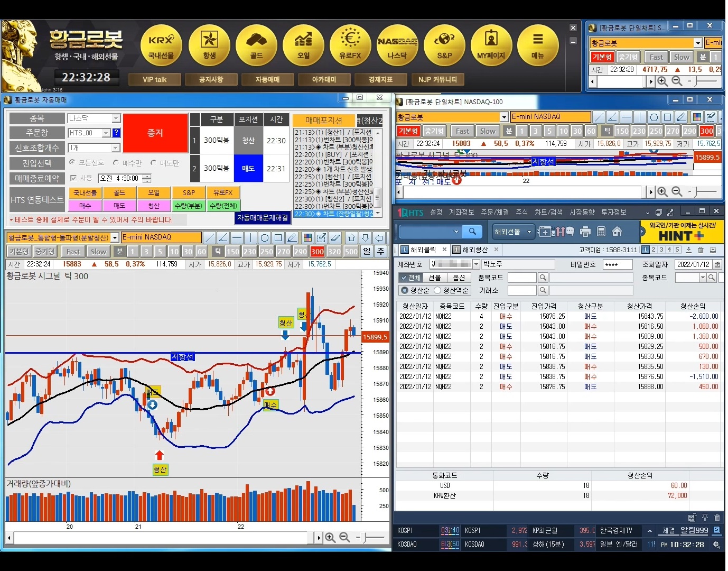This screenshot has height=571, width=728.
Task: Select the rectangle drawing tool in main chart
Action: (x=278, y=237)
